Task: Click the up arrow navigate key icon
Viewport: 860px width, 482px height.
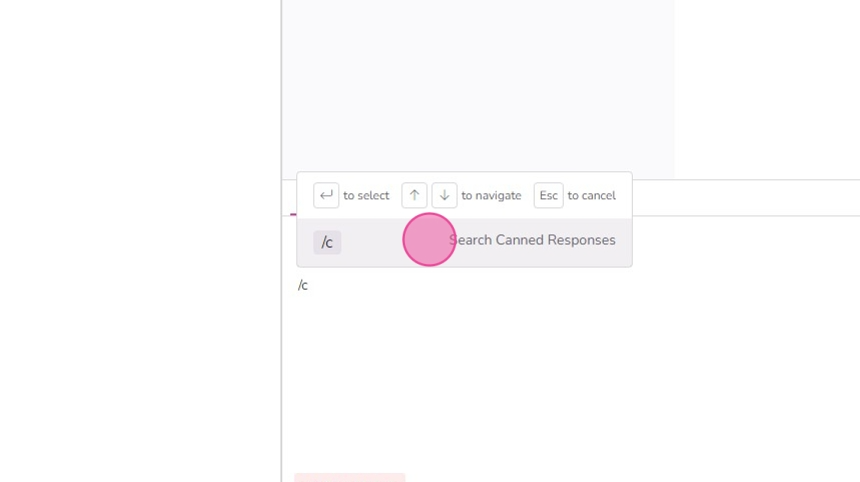Action: tap(414, 195)
